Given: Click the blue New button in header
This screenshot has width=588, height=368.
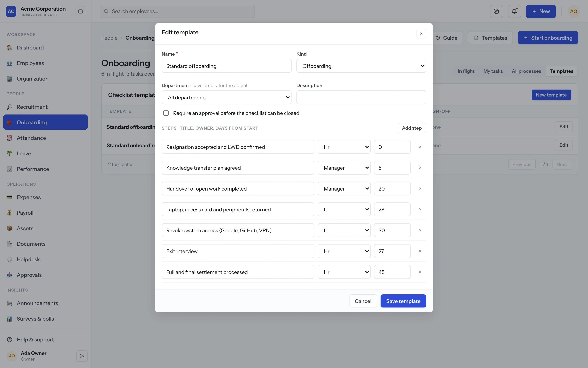Looking at the screenshot, I should pos(541,11).
